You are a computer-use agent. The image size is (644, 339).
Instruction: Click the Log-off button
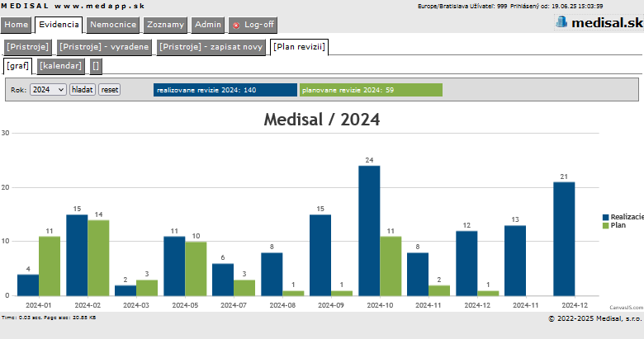tap(253, 25)
